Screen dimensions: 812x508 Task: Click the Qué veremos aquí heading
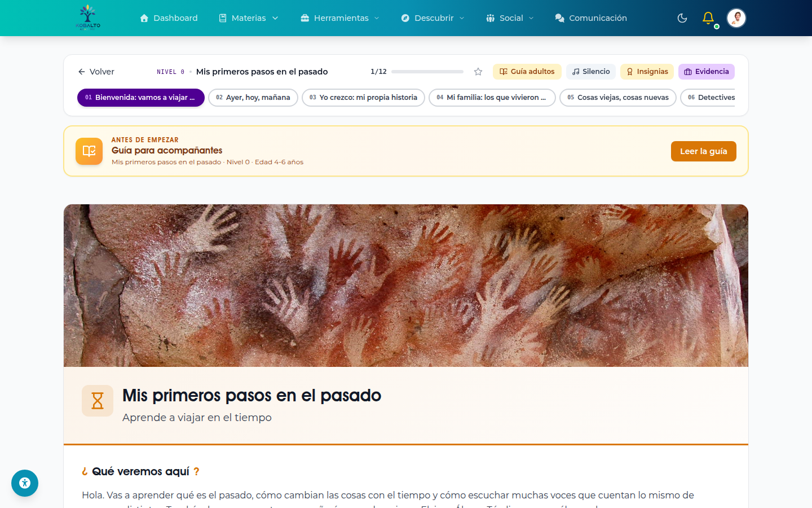point(140,471)
